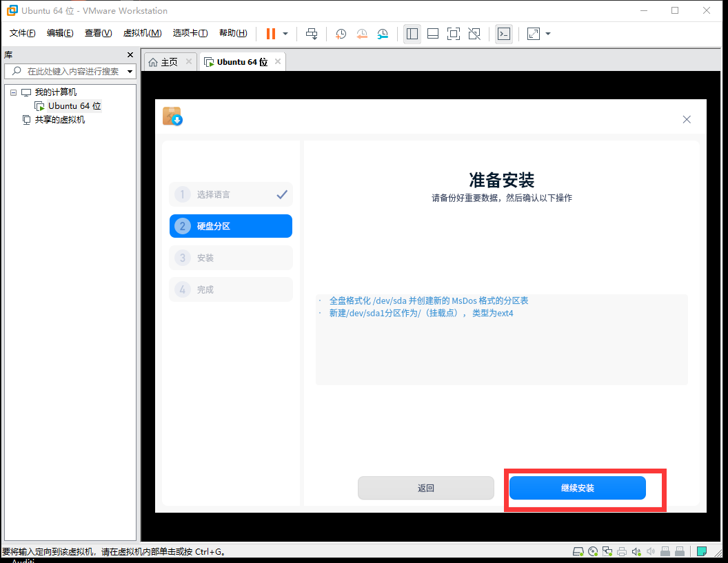The width and height of the screenshot is (728, 563).
Task: Enter Unity mode from the toolbar
Action: tap(474, 33)
